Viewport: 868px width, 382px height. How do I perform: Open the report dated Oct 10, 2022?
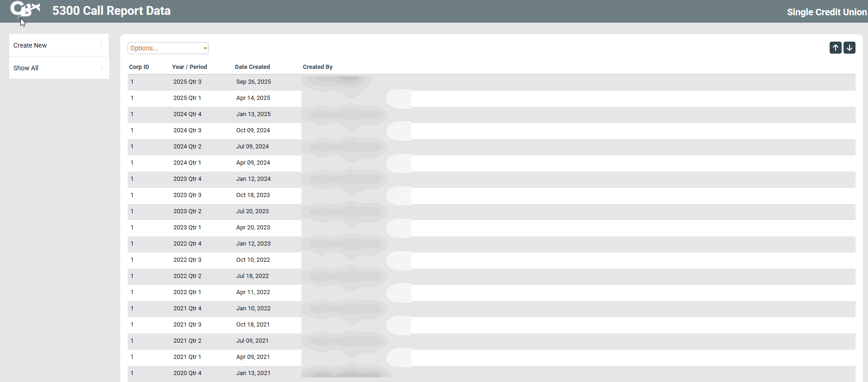click(x=253, y=260)
